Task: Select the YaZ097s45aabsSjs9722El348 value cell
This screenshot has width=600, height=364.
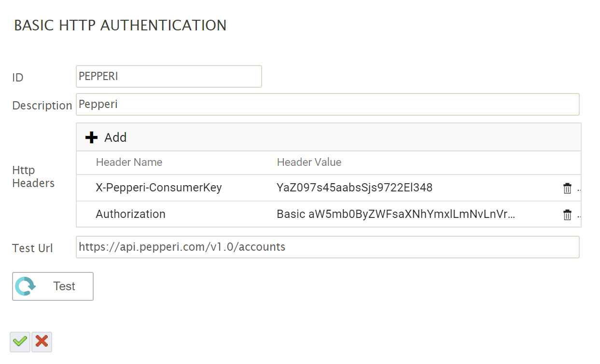Action: (354, 188)
